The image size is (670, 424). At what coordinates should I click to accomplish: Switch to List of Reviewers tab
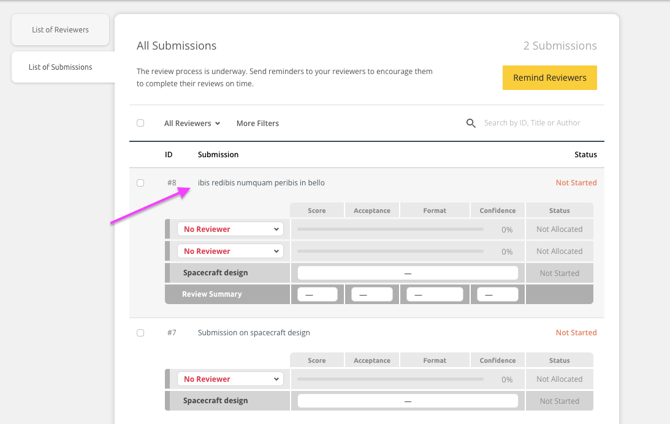(60, 30)
